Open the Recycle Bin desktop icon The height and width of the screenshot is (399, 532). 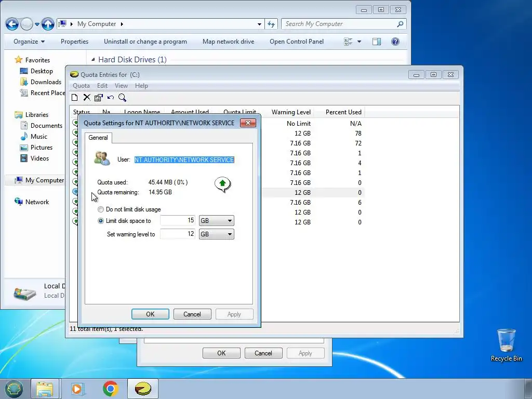click(x=506, y=345)
